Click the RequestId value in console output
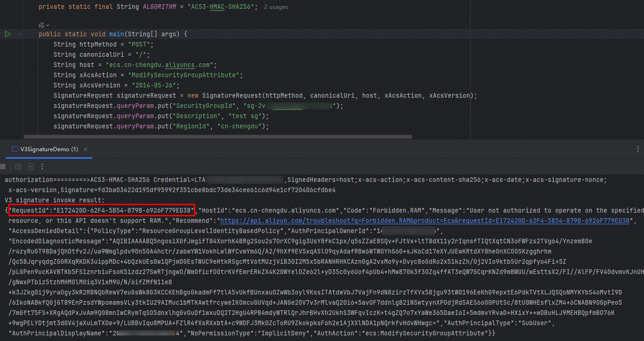This screenshot has width=644, height=341. [124, 210]
